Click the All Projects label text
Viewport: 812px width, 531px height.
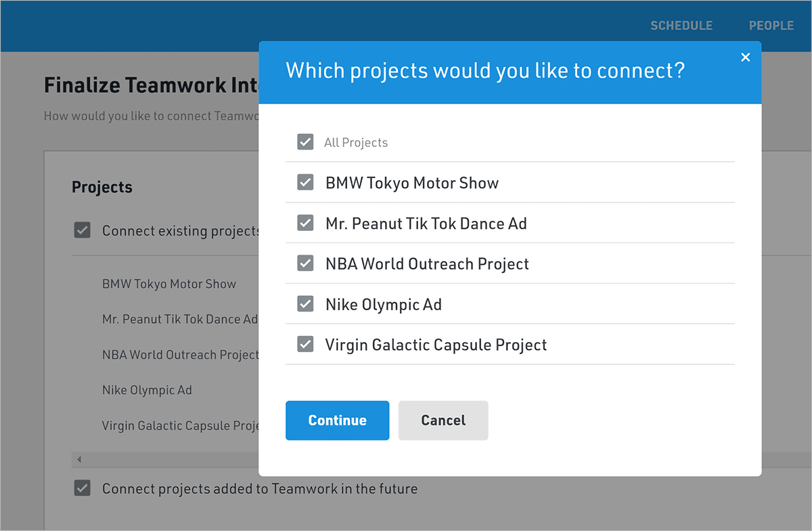pos(355,143)
